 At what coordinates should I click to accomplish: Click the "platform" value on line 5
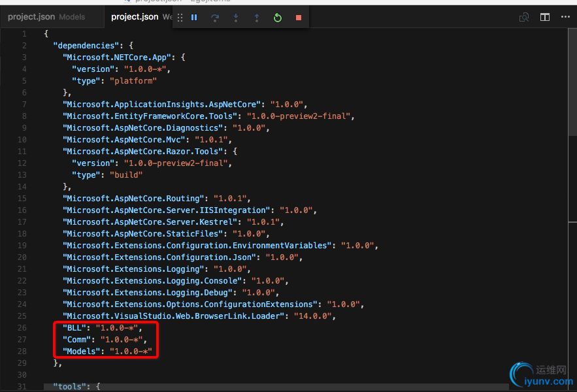click(133, 81)
